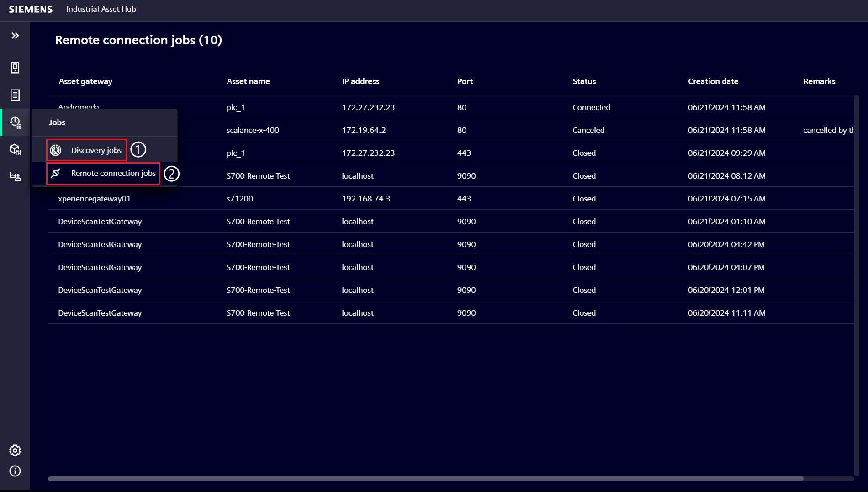Click s71200 asset name
Screen dimensions: 868x492
(240, 199)
